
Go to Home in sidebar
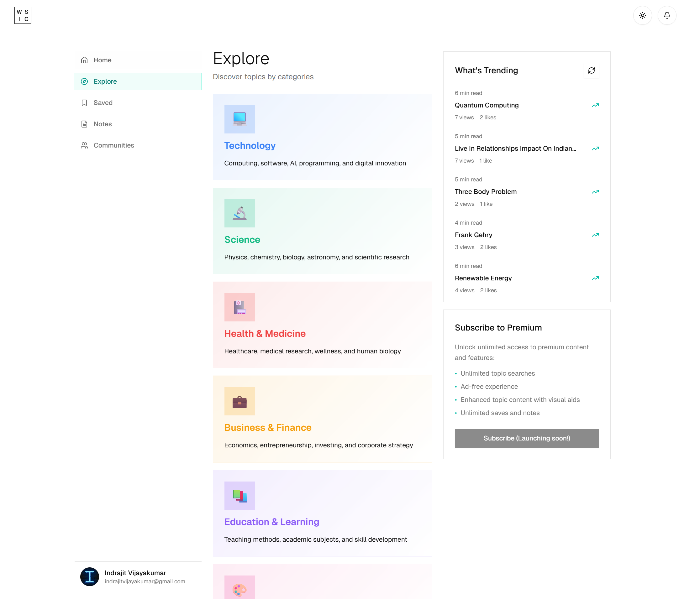point(103,60)
